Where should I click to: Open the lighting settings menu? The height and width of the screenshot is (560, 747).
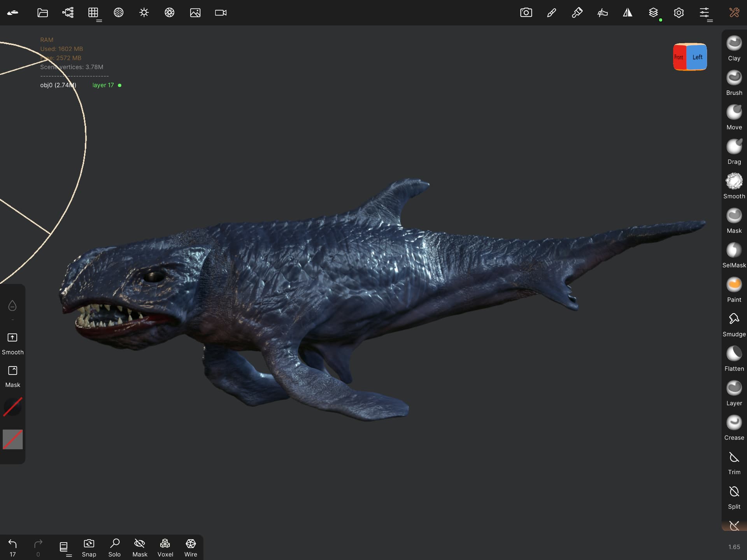[144, 13]
